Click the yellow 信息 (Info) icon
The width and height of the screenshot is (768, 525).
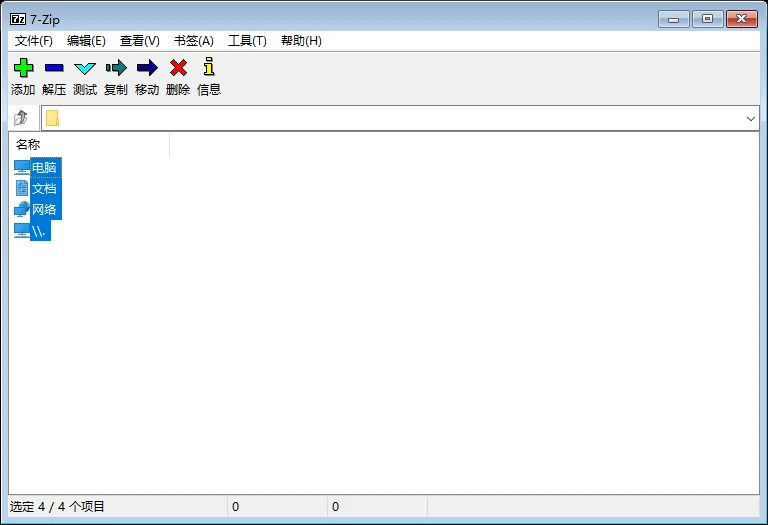point(209,67)
